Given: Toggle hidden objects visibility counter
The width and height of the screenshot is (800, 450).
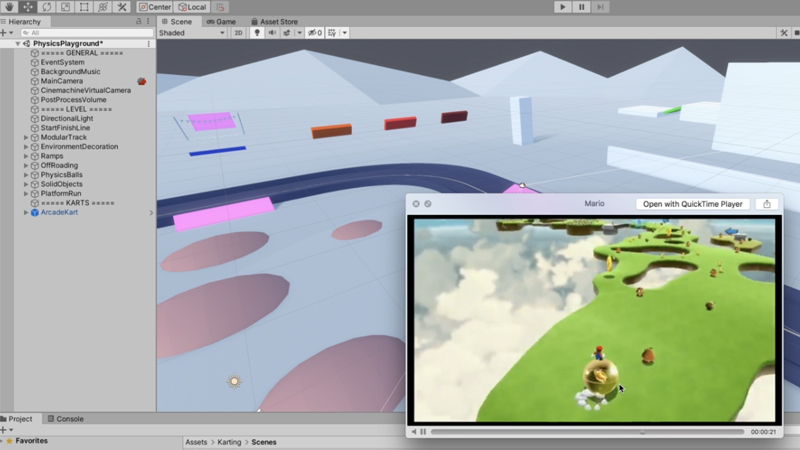Looking at the screenshot, I should 315,33.
